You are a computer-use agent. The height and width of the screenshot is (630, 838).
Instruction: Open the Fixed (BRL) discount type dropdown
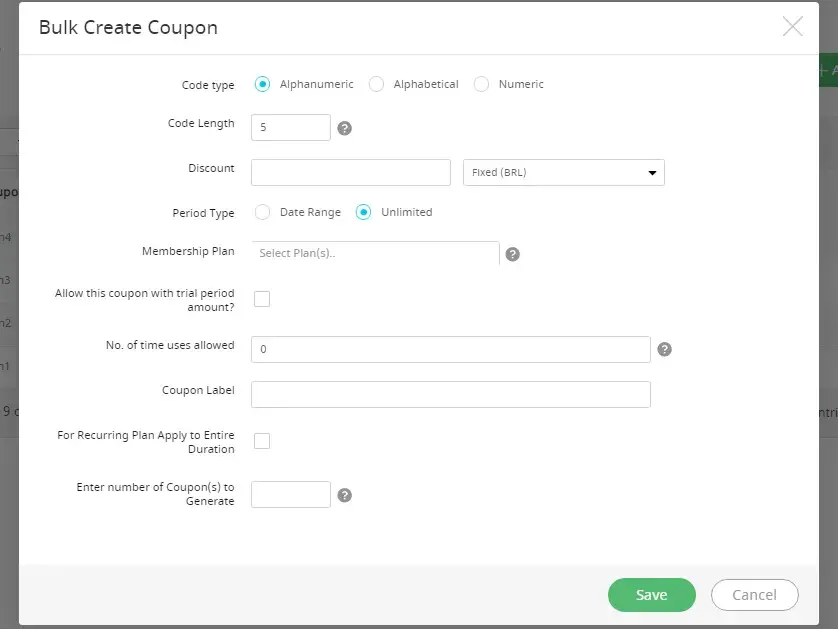click(564, 173)
